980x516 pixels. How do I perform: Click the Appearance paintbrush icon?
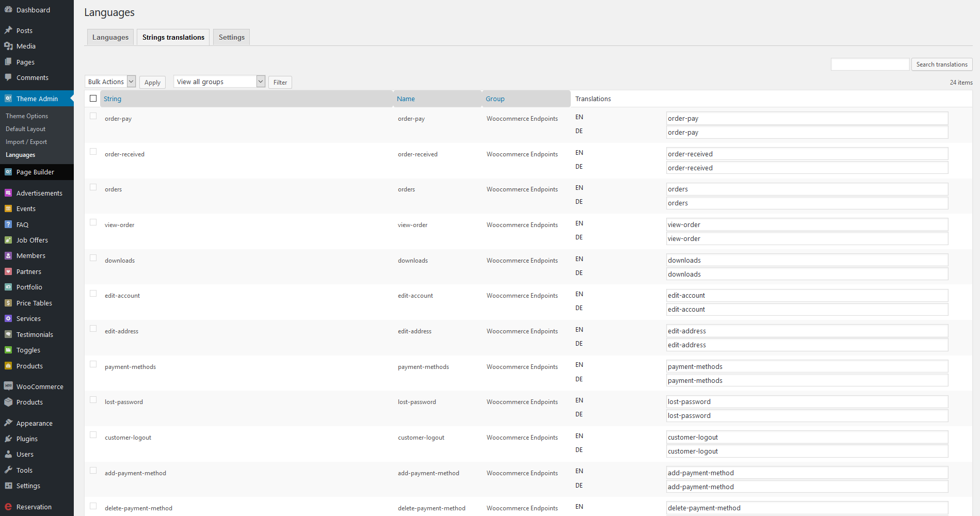pos(8,423)
